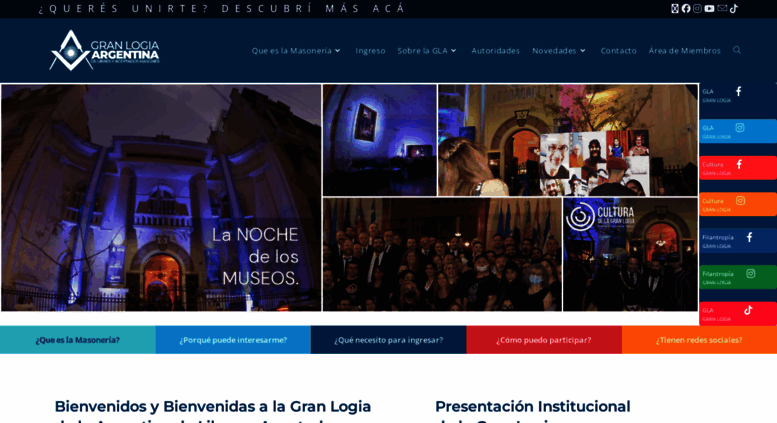This screenshot has height=423, width=777.
Task: Open Filantropía Facebook sidebar tab
Action: tap(738, 241)
